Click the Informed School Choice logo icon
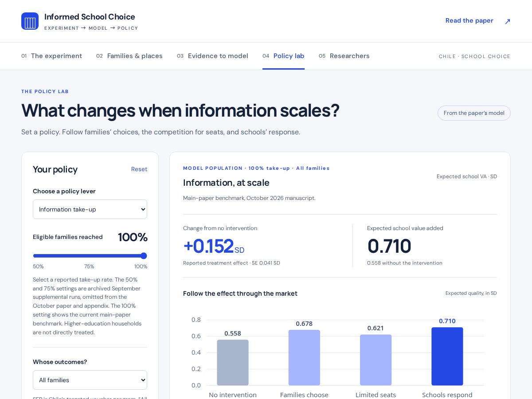The height and width of the screenshot is (399, 532). point(30,21)
